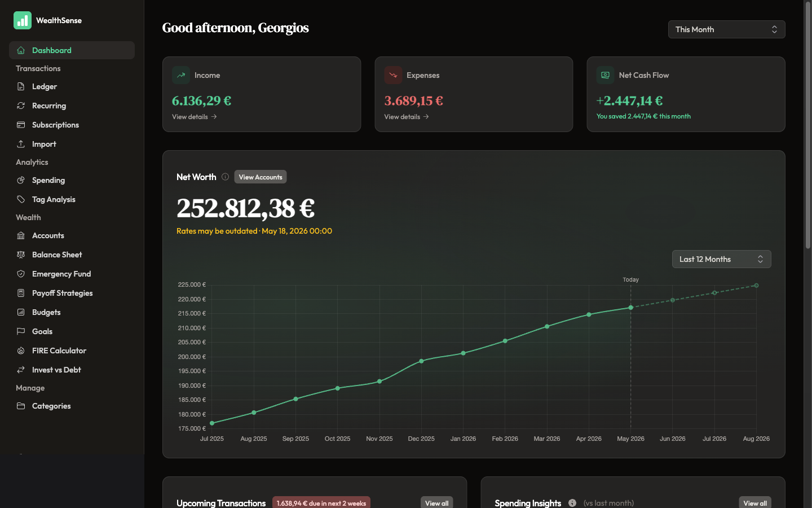This screenshot has height=508, width=812.
Task: Open the Last 12 Months range dropdown
Action: 721,259
